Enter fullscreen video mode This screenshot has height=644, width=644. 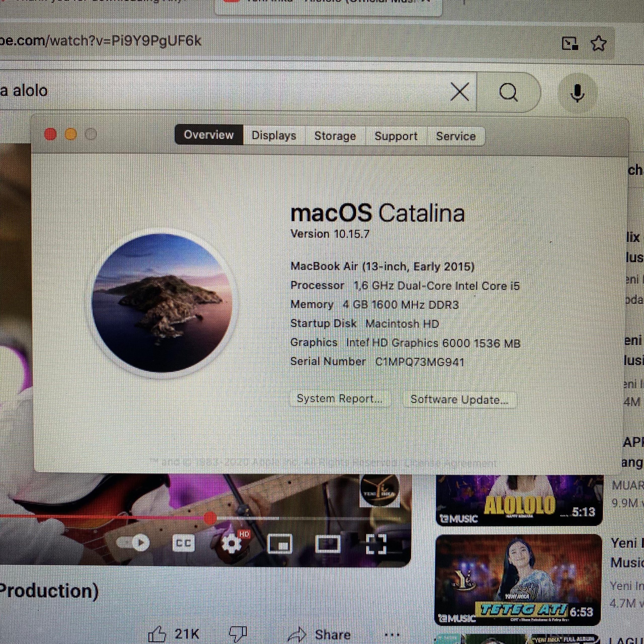coord(376,544)
